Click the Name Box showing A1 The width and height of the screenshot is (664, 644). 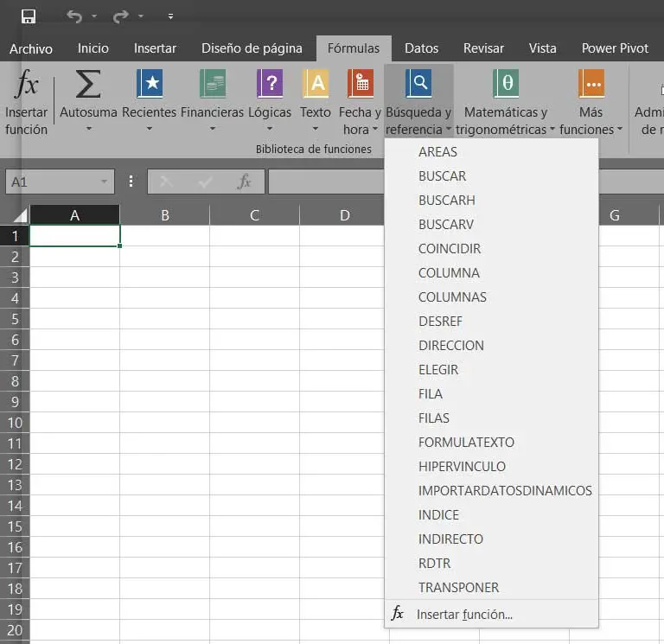pyautogui.click(x=60, y=182)
